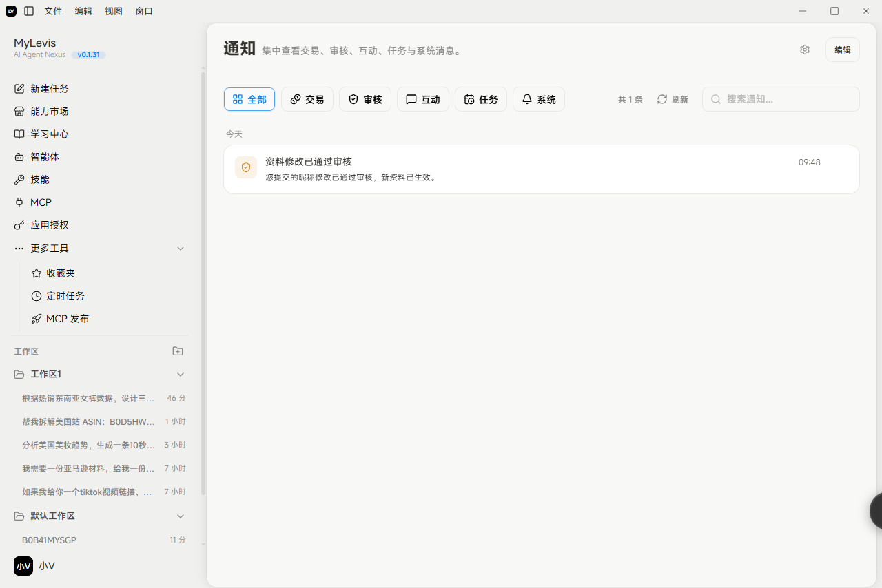Open task 我需要一份亚马逊材料
The image size is (882, 588).
coord(103,468)
